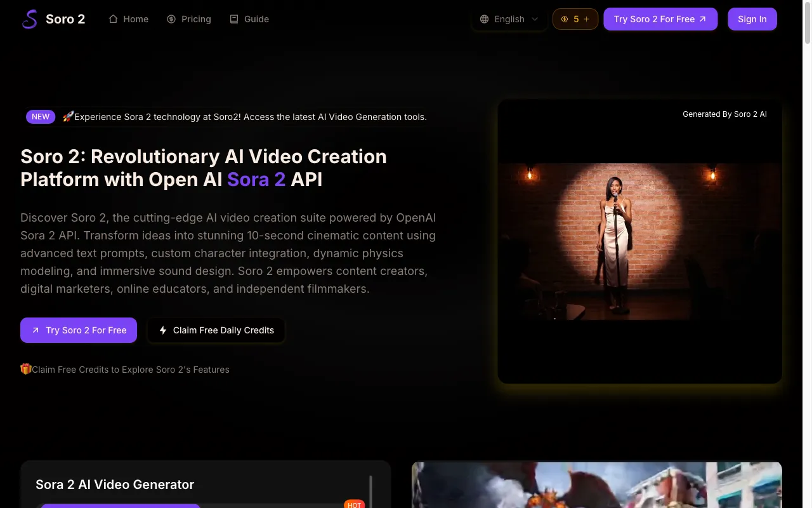Click the chevron next to English
Image resolution: width=812 pixels, height=508 pixels.
pyautogui.click(x=535, y=19)
